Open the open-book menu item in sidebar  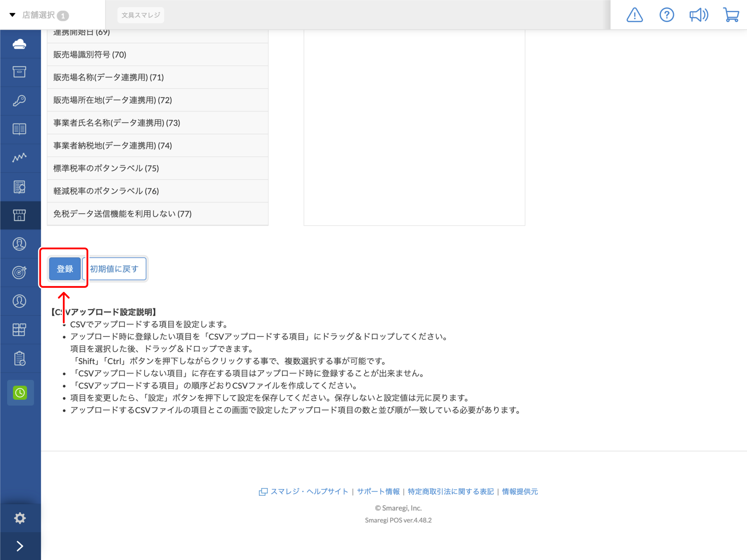(x=20, y=129)
